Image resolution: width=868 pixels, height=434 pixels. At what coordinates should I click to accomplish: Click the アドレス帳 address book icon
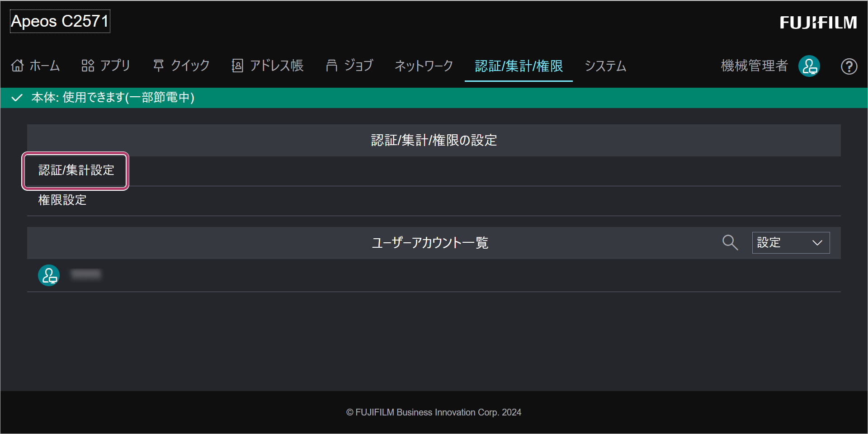tap(237, 66)
